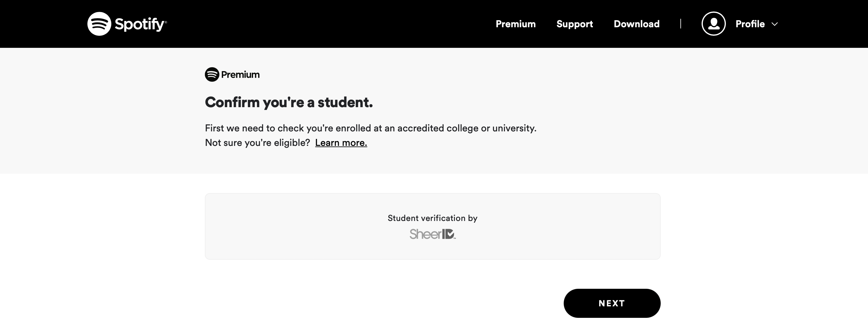Select the Confirm you're a student heading
This screenshot has height=336, width=868.
click(x=289, y=103)
